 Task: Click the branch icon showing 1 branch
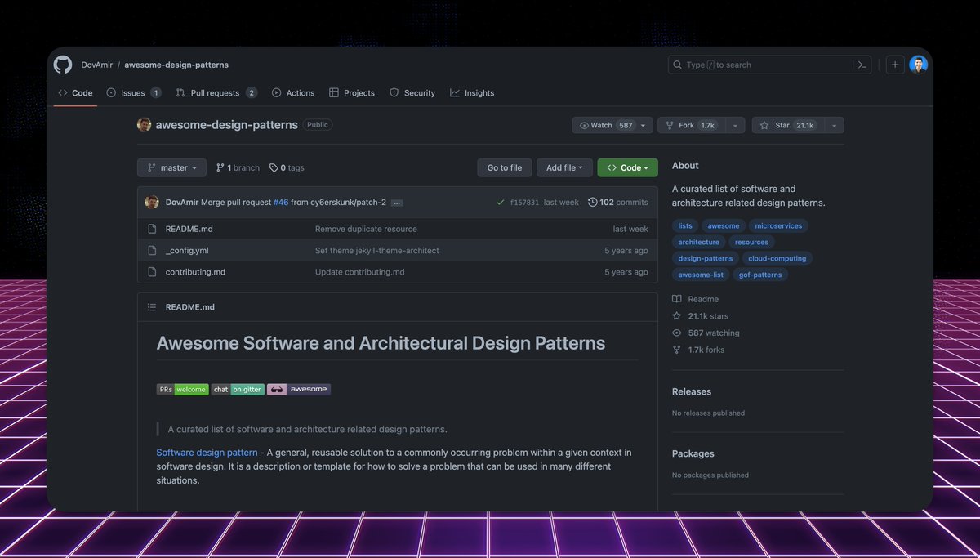(x=219, y=167)
